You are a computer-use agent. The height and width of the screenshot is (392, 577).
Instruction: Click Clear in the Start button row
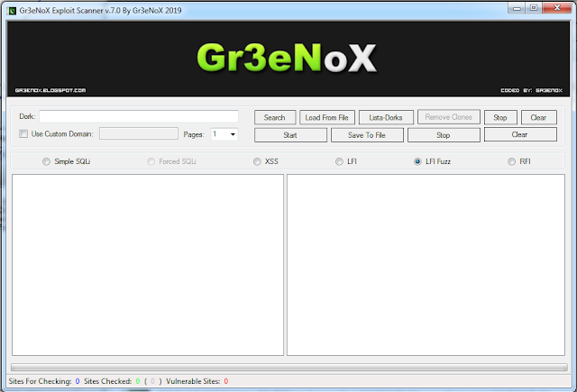pos(519,134)
